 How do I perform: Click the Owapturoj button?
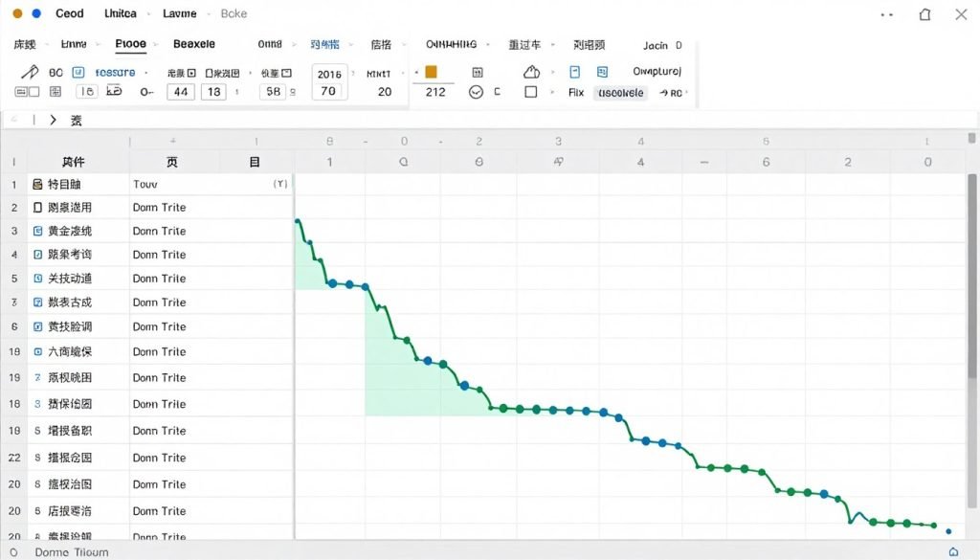pos(657,71)
